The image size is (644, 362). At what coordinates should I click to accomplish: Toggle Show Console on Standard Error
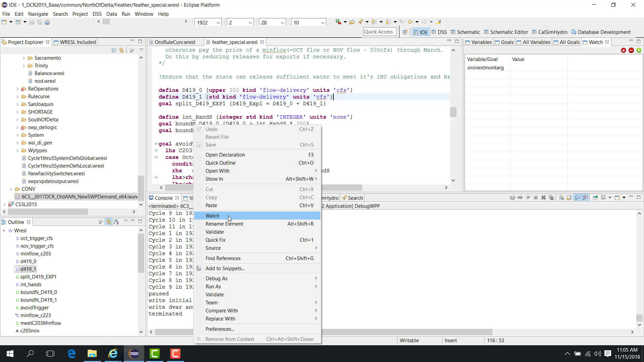(585, 197)
